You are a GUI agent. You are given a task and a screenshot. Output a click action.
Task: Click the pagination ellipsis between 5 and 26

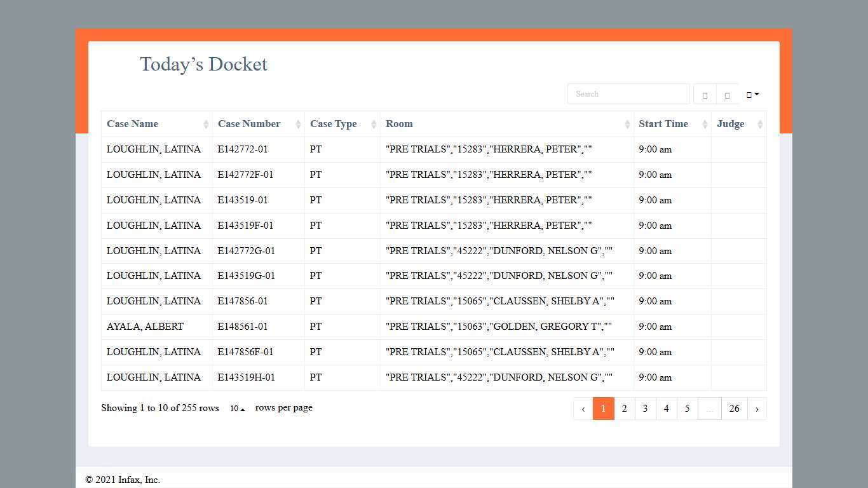click(x=709, y=409)
